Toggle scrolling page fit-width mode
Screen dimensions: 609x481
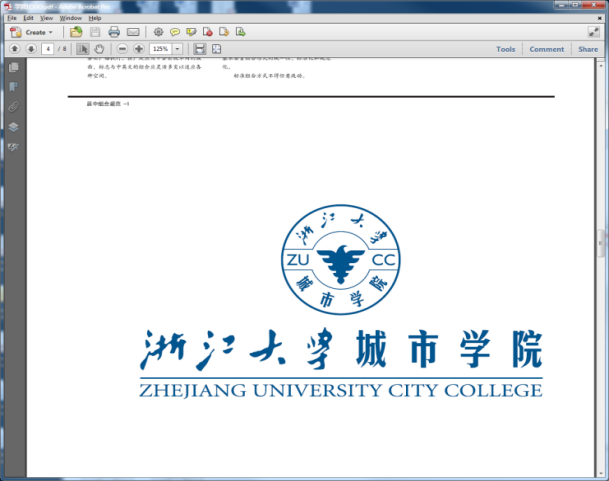200,49
